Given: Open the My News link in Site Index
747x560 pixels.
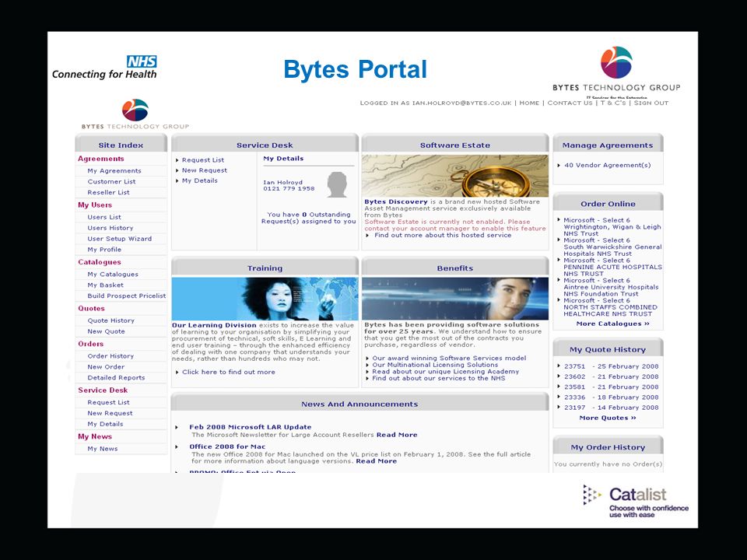Looking at the screenshot, I should 103,449.
